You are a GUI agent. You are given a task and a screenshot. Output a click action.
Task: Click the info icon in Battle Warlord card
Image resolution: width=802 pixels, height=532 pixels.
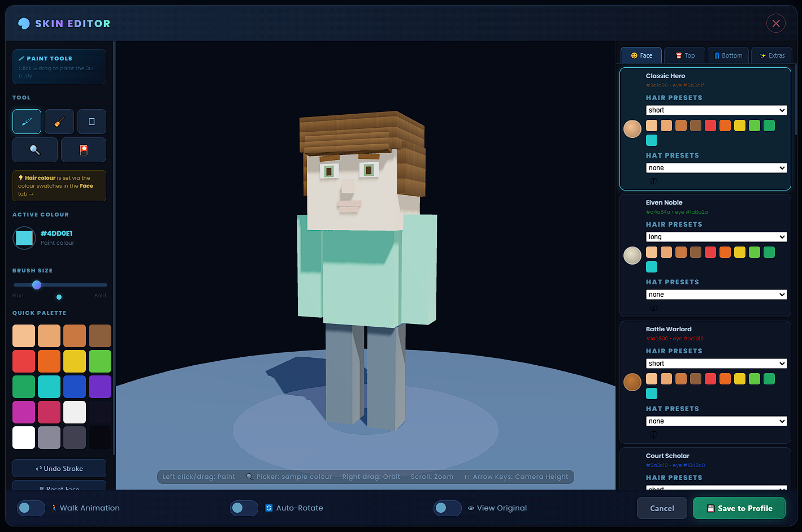pos(654,435)
